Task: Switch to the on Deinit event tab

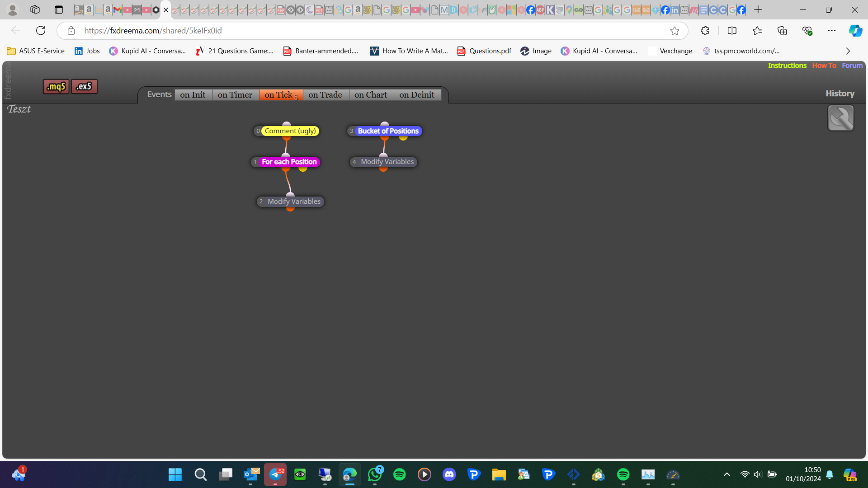Action: 417,95
